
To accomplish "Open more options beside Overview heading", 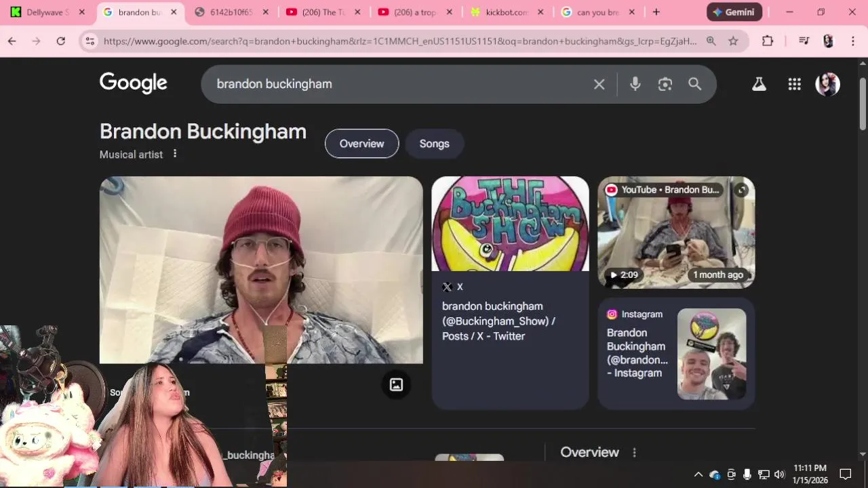I will (635, 452).
